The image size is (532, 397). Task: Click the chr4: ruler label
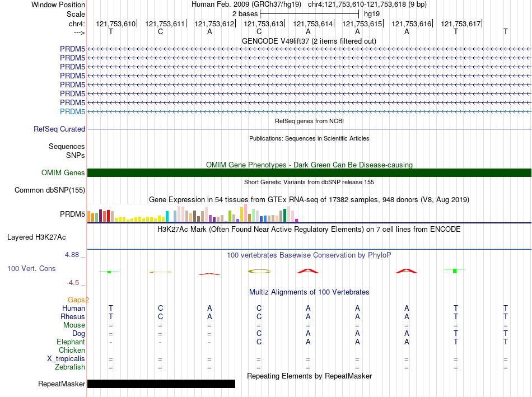click(x=77, y=24)
